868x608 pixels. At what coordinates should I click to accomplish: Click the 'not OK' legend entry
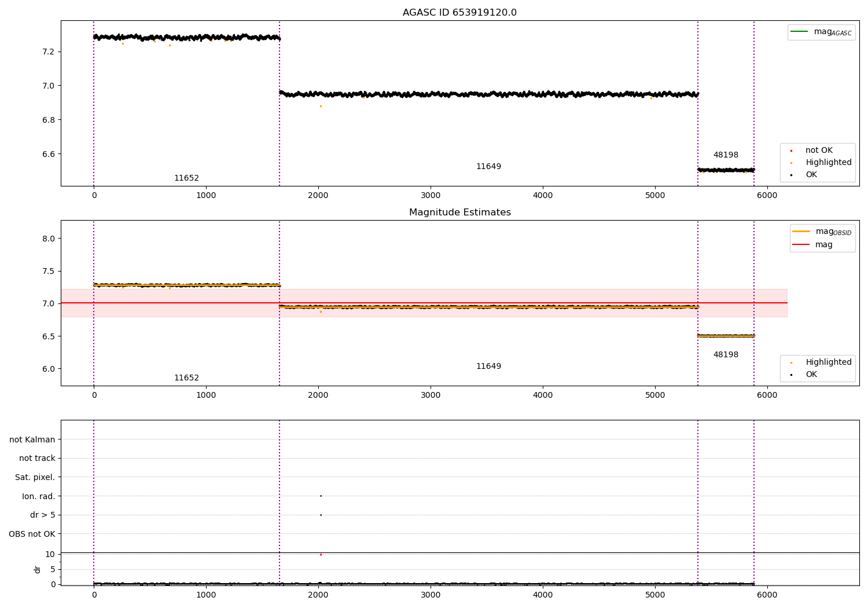[x=819, y=151]
